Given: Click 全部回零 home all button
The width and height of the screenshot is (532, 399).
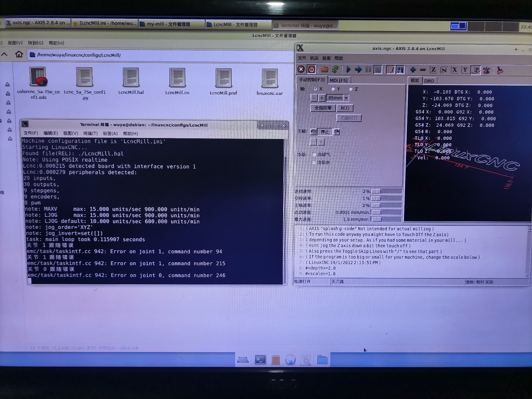Looking at the screenshot, I should tap(323, 108).
